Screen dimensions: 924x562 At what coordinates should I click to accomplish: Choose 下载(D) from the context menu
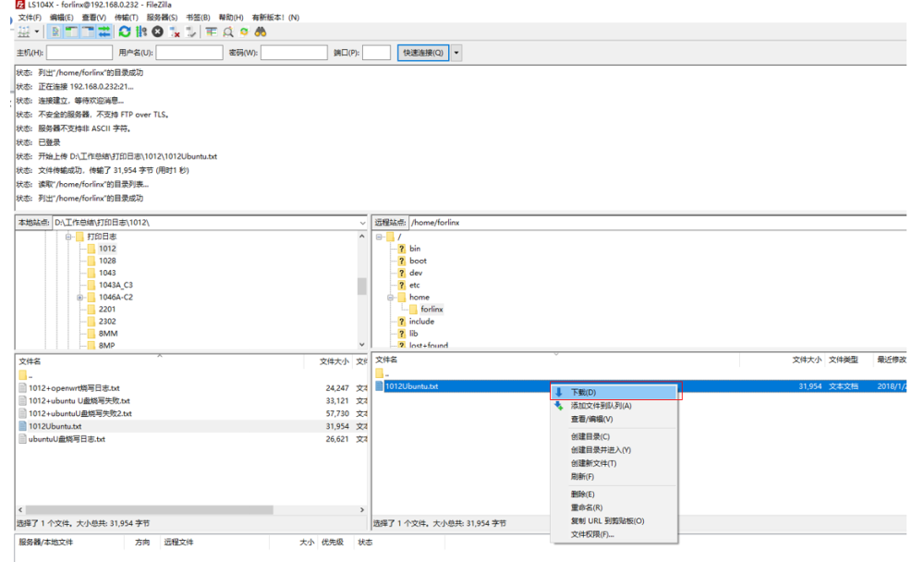583,393
